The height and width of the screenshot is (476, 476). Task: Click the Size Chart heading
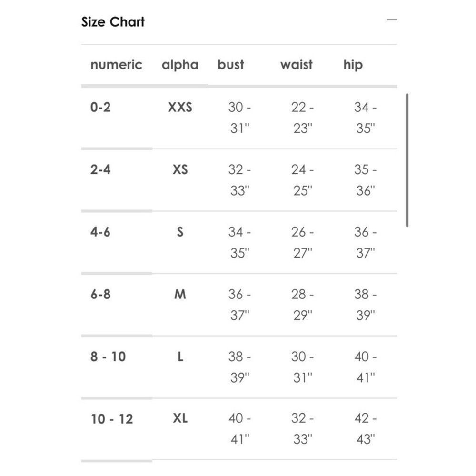click(x=113, y=22)
